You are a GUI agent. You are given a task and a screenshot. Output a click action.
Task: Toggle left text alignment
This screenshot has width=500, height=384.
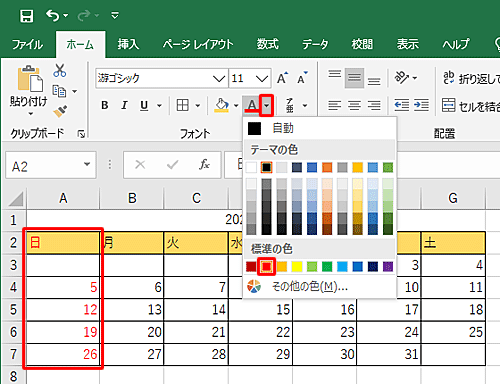(334, 105)
